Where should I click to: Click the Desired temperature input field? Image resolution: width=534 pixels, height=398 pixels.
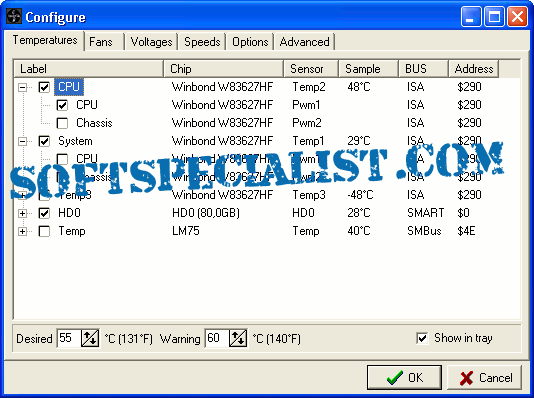69,338
